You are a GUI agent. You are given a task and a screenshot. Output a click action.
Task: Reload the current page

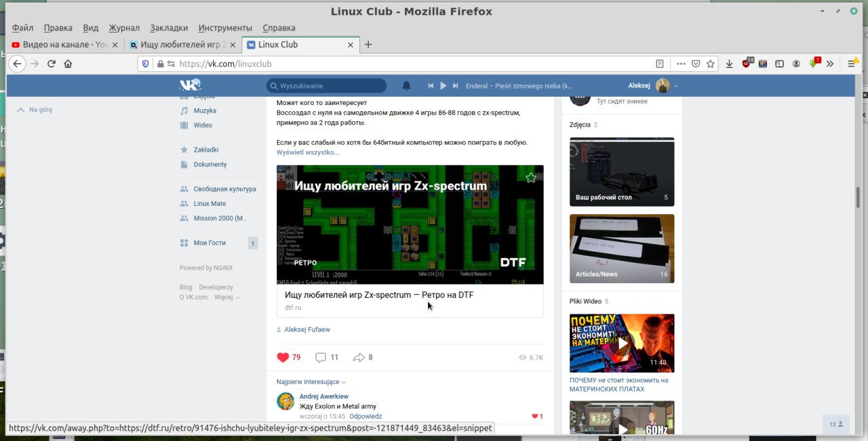(51, 64)
